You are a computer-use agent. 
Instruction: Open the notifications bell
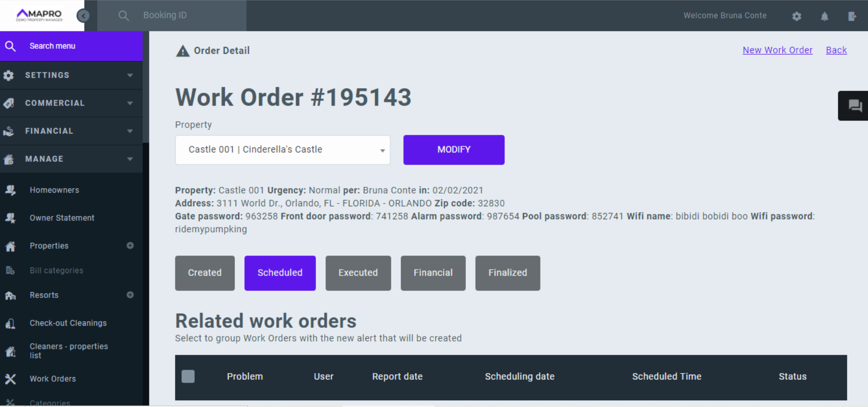point(825,16)
